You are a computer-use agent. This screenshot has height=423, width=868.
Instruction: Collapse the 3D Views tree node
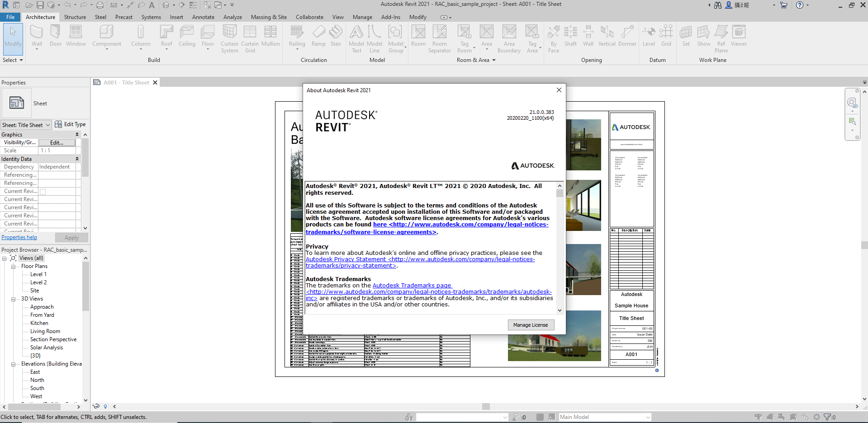point(13,299)
